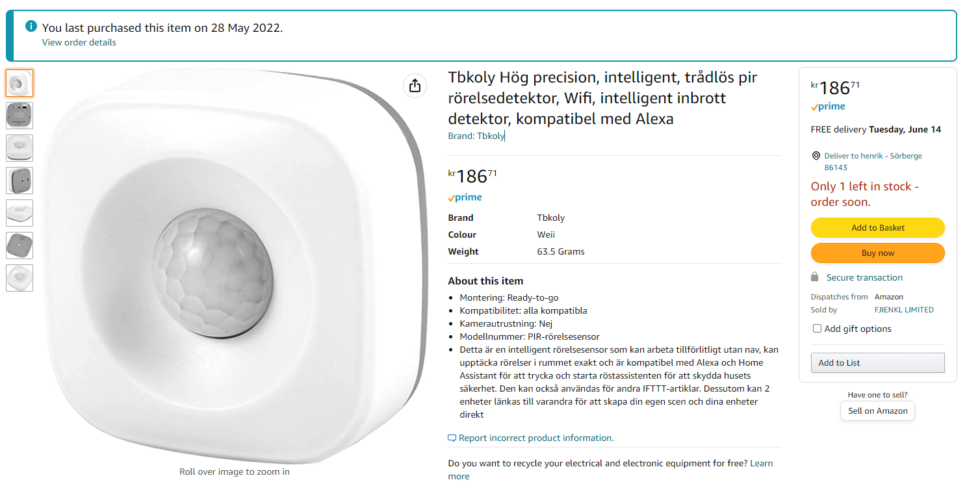Click the speech bubble icon for reporting product info
This screenshot has height=504, width=980.
(452, 438)
